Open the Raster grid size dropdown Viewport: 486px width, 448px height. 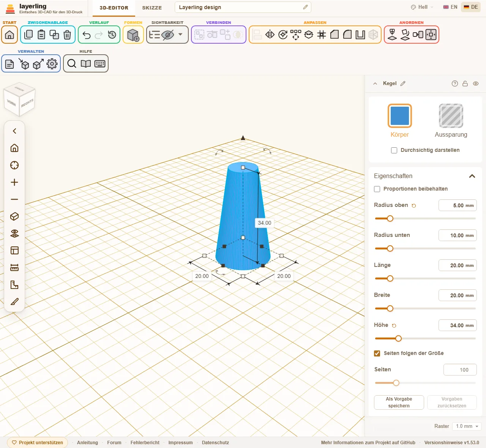[467, 426]
